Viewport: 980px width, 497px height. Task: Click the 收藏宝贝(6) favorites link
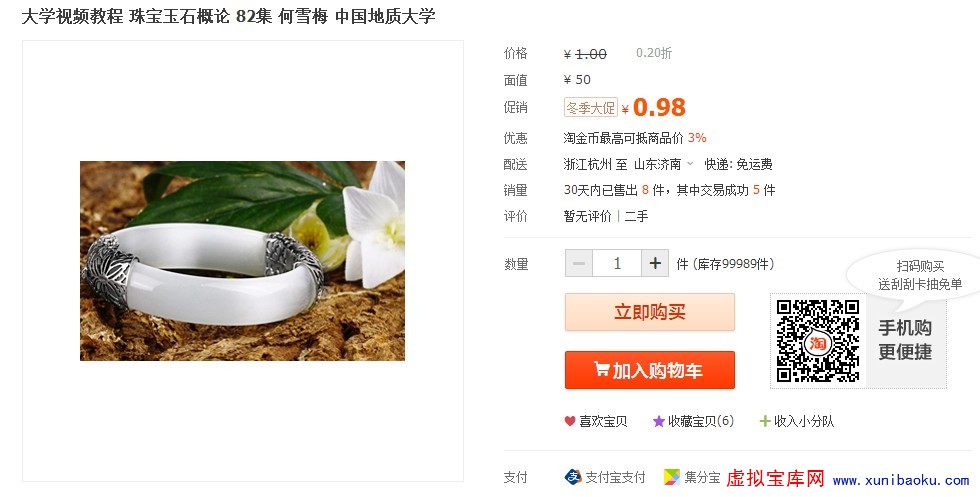pyautogui.click(x=701, y=421)
